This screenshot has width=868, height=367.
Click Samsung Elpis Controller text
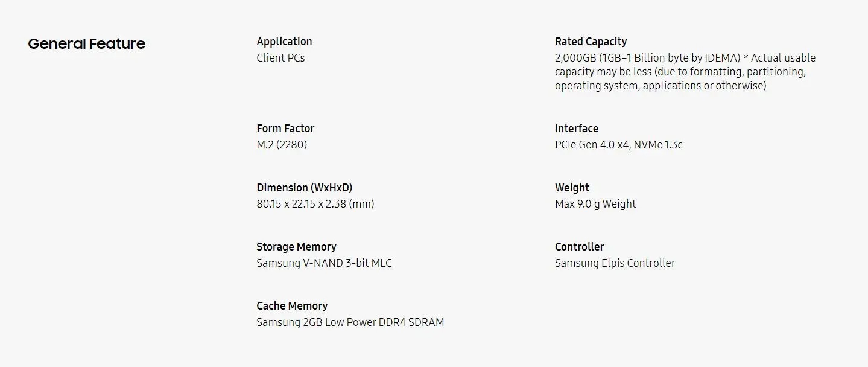point(615,263)
